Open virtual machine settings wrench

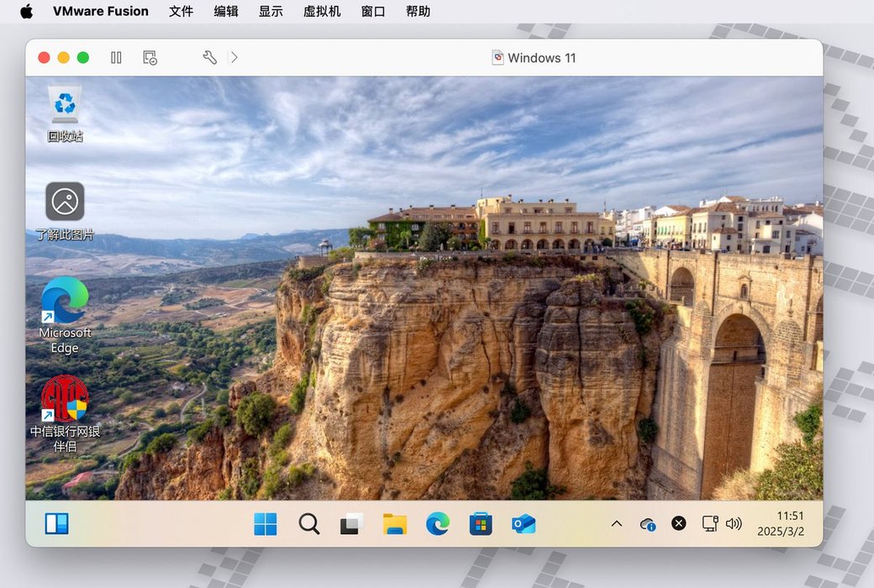tap(209, 57)
